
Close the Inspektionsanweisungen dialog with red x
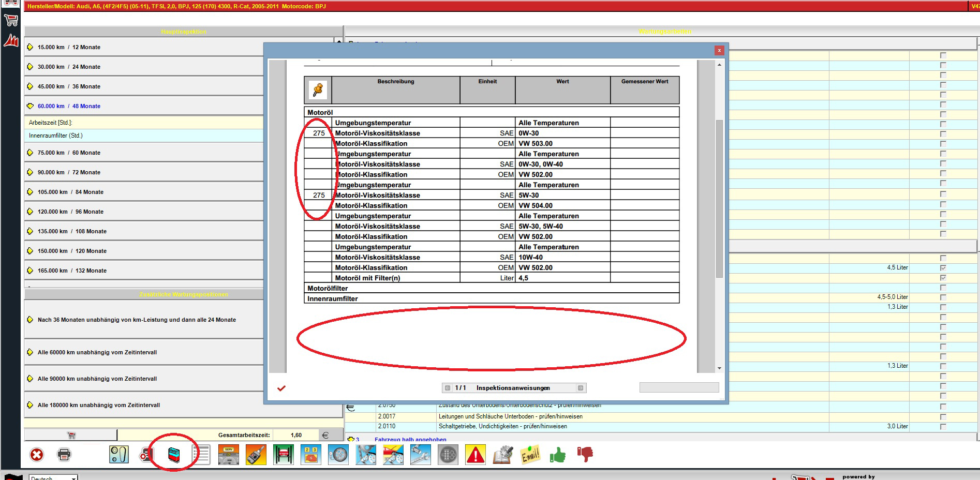click(x=719, y=50)
